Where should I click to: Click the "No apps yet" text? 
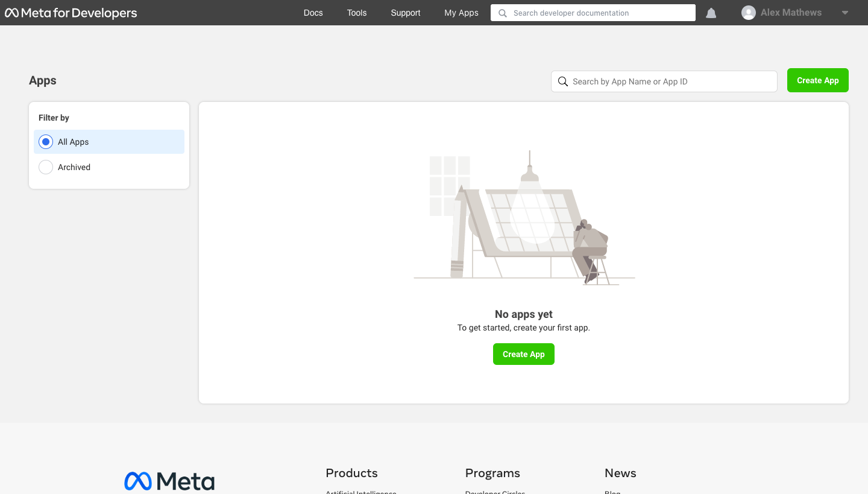[x=524, y=314]
